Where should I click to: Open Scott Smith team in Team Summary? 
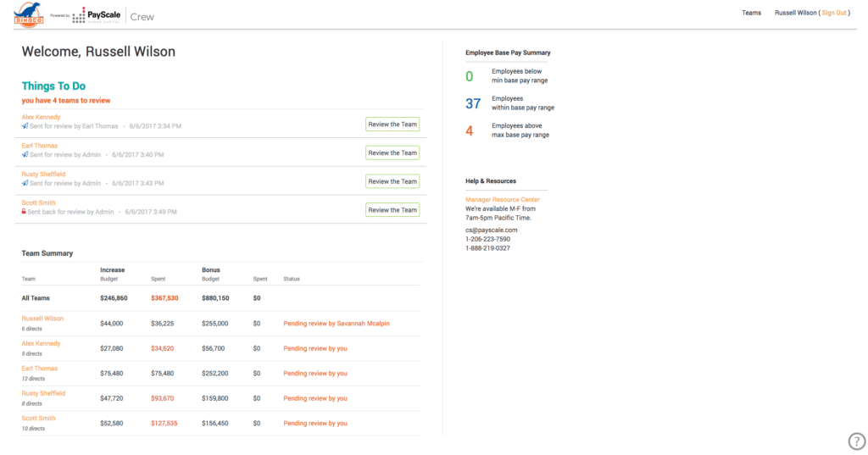38,418
